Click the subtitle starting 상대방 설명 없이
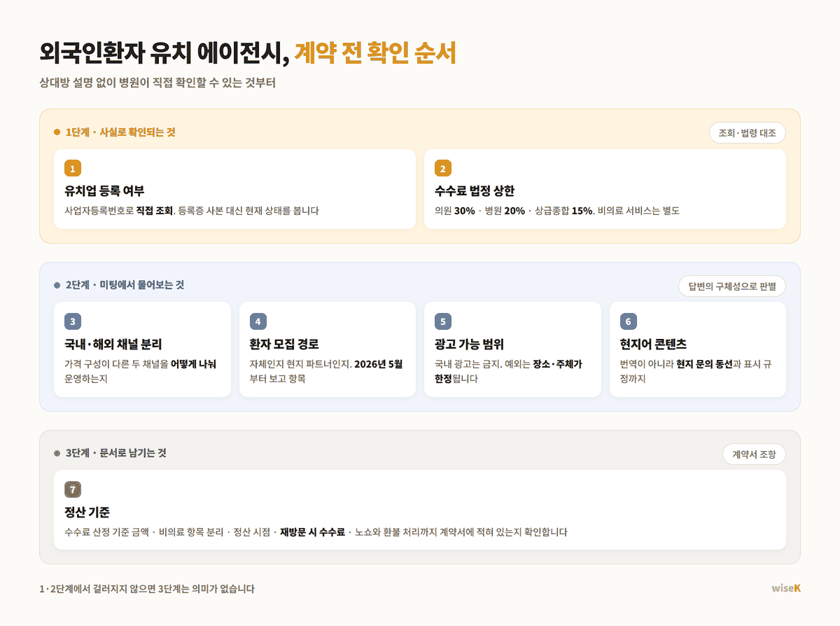This screenshot has width=840, height=626. (158, 83)
